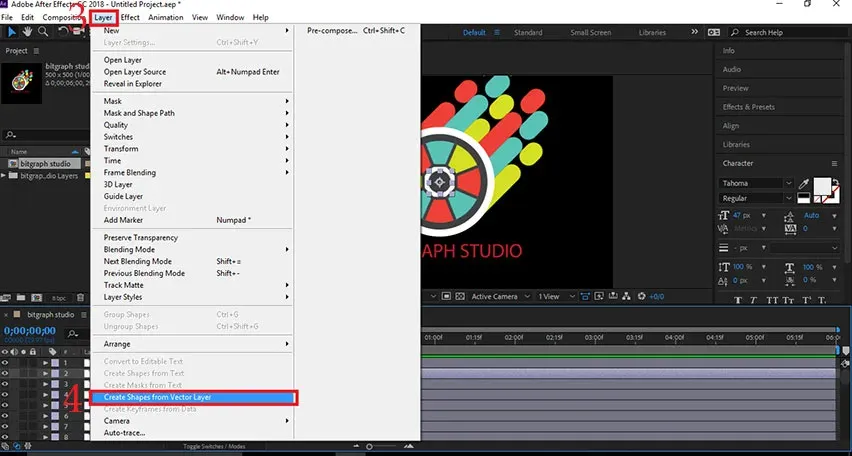
Task: Expand layer 1 properties triangle
Action: (46, 363)
